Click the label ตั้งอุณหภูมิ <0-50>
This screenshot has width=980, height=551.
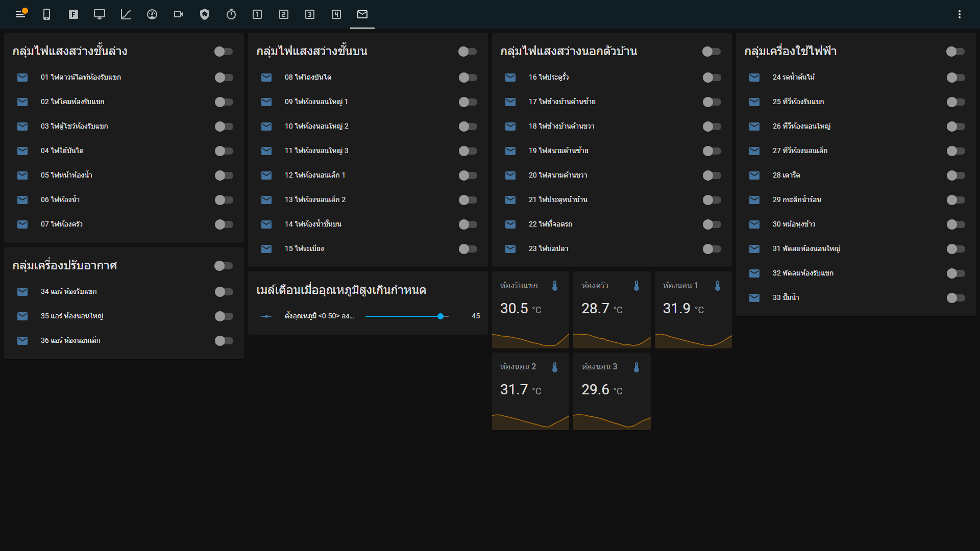point(320,316)
